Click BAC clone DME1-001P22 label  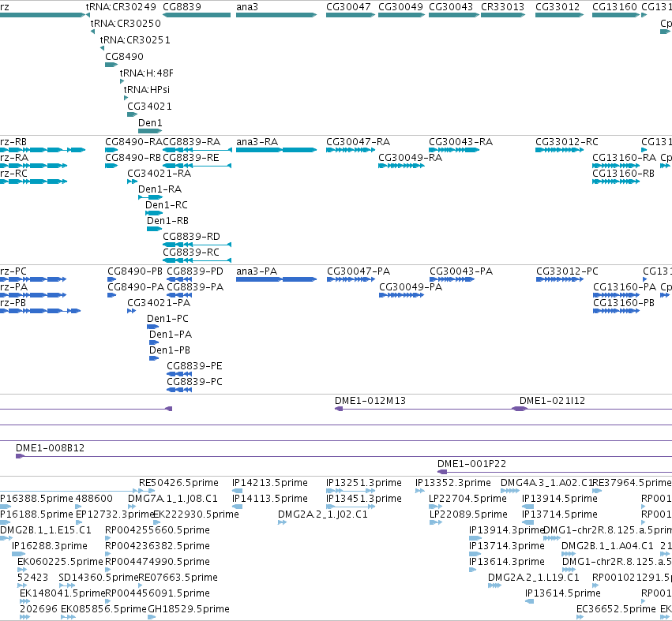point(472,464)
